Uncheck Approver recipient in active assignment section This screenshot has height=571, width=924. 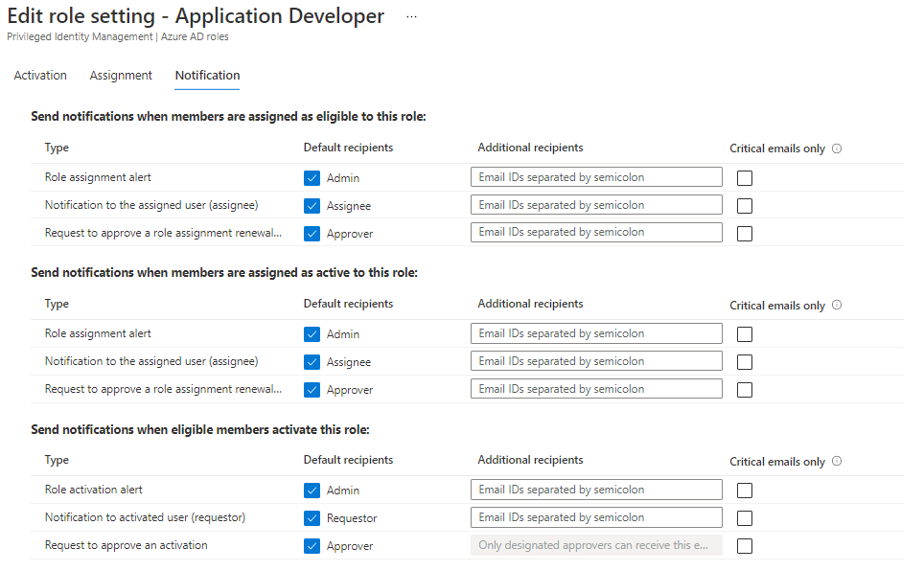click(x=312, y=390)
